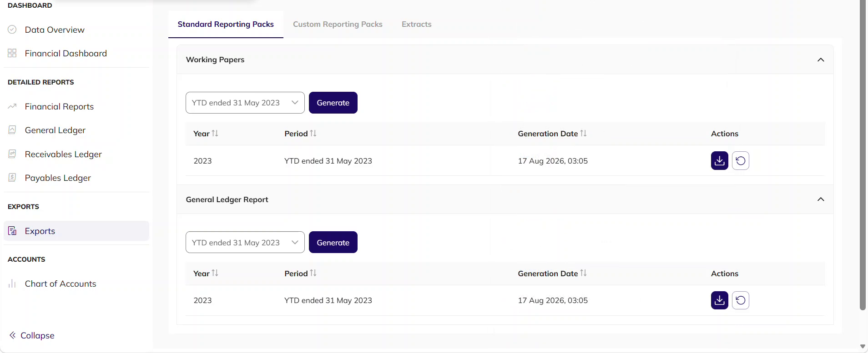868x353 pixels.
Task: Sort Working Papers table by Year
Action: [x=215, y=134]
